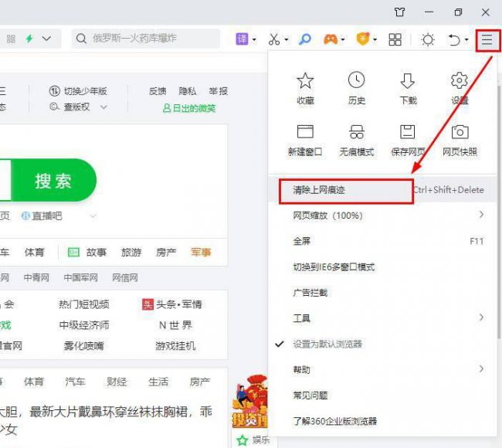The width and height of the screenshot is (502, 448).
Task: Open 游戏挂机 link
Action: 175,346
